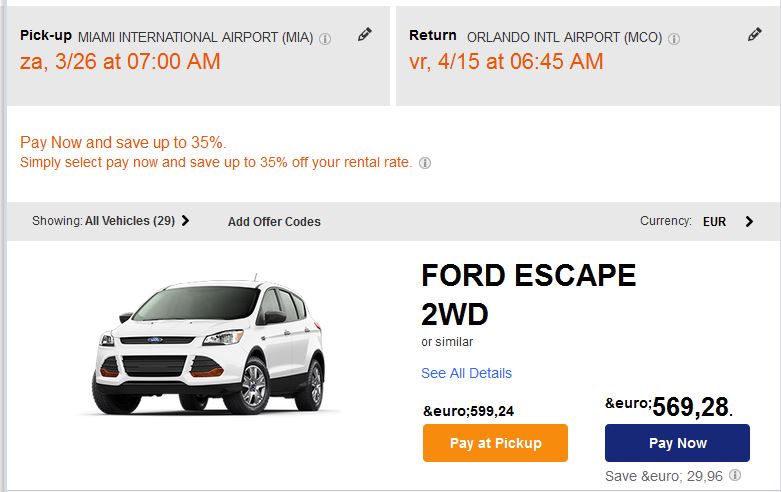Select the pick-up date and time text
This screenshot has height=492, width=781.
(x=120, y=62)
